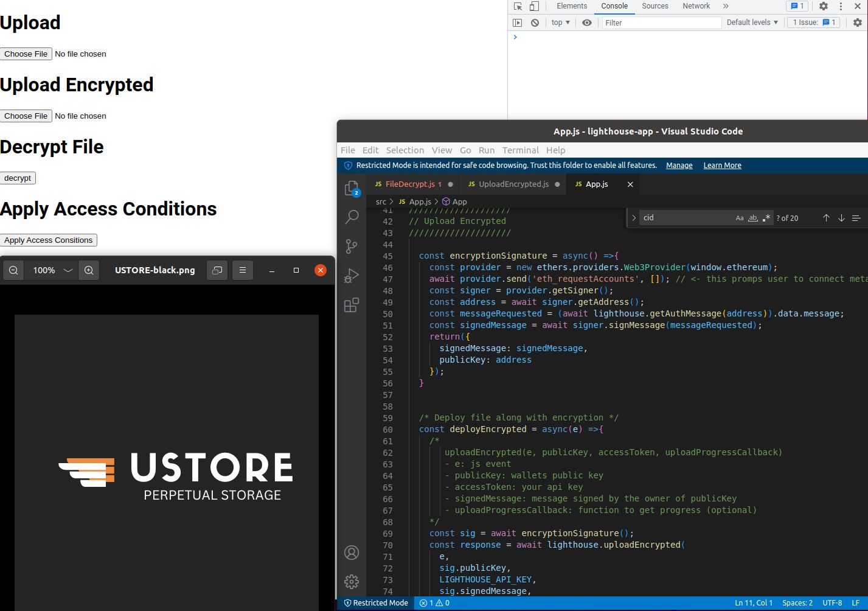Toggle Match Case in find widget
868x611 pixels.
pos(740,218)
